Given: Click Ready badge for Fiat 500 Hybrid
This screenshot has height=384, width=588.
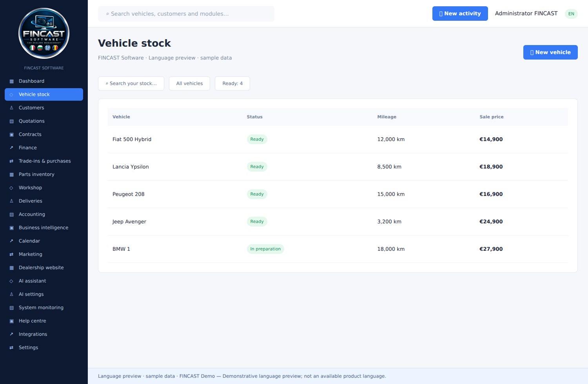Looking at the screenshot, I should [257, 139].
